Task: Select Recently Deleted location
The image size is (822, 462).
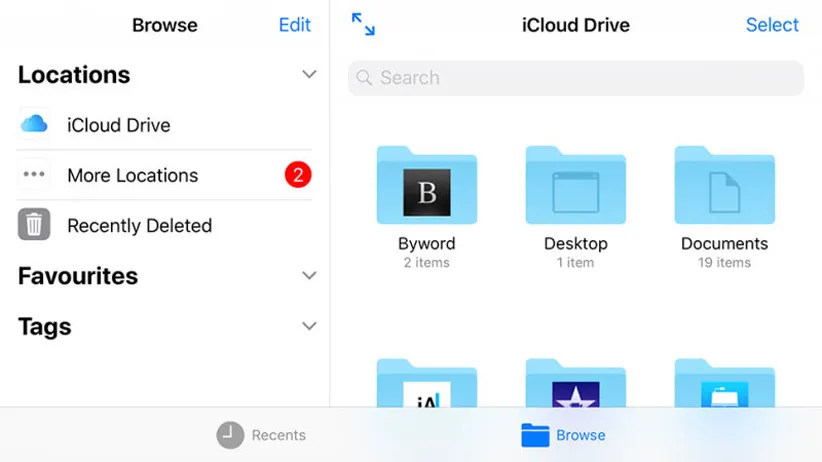Action: click(x=139, y=225)
